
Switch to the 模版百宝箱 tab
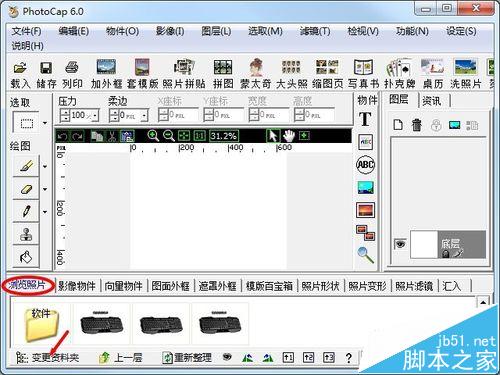[x=269, y=286]
